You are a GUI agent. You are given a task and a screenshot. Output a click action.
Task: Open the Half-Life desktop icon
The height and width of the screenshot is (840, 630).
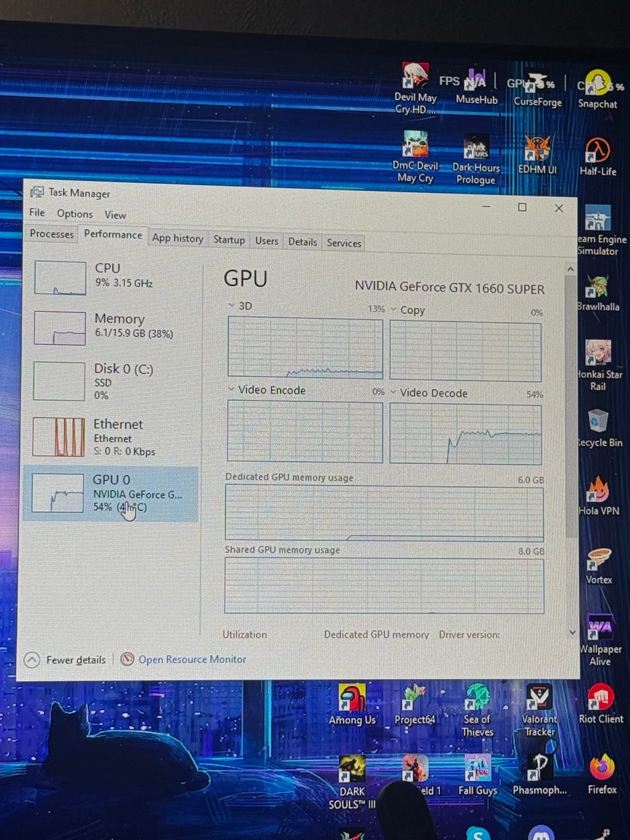click(x=598, y=157)
